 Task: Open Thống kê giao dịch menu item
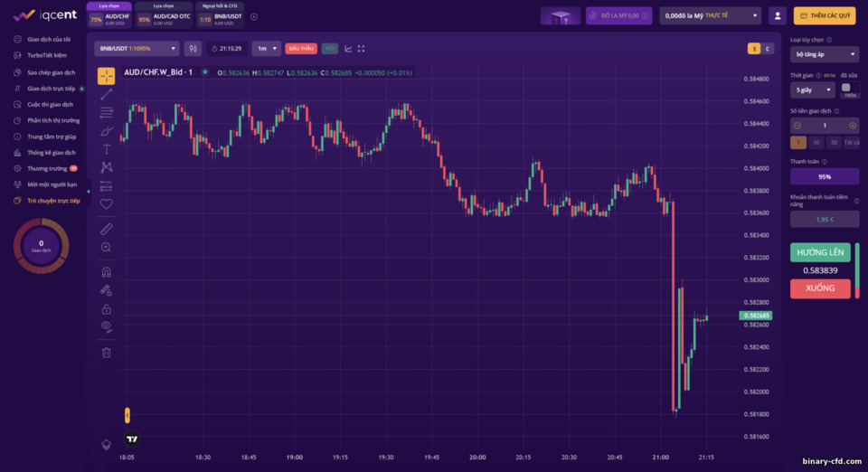[51, 153]
